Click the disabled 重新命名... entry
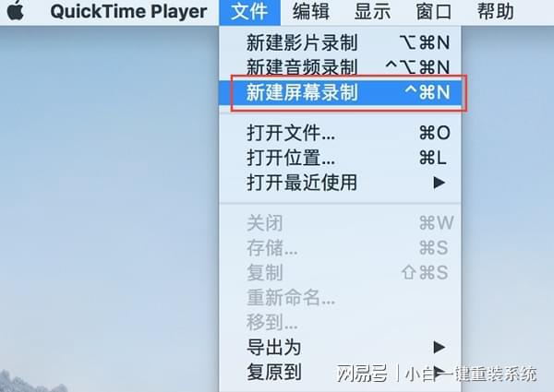This screenshot has width=554, height=392. point(340,297)
